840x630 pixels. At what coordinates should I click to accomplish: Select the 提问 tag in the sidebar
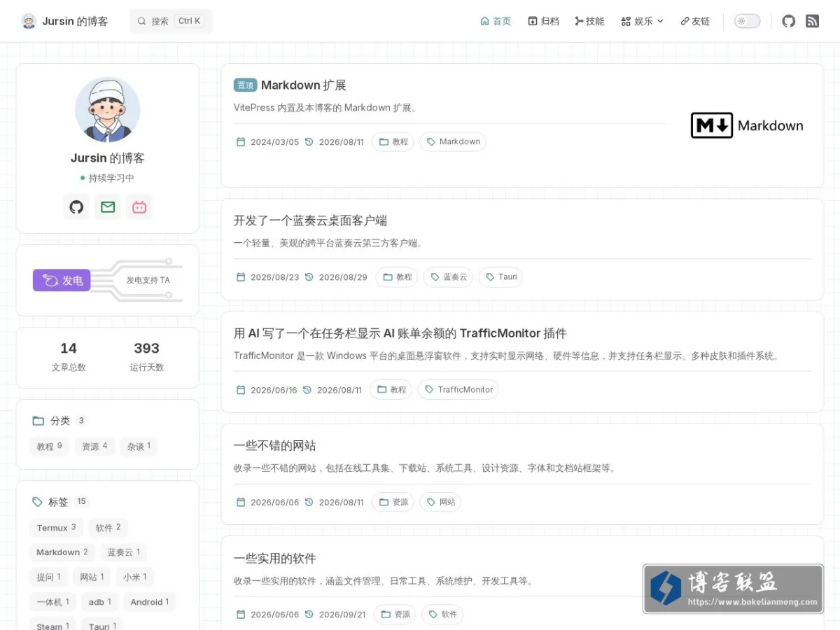click(49, 577)
